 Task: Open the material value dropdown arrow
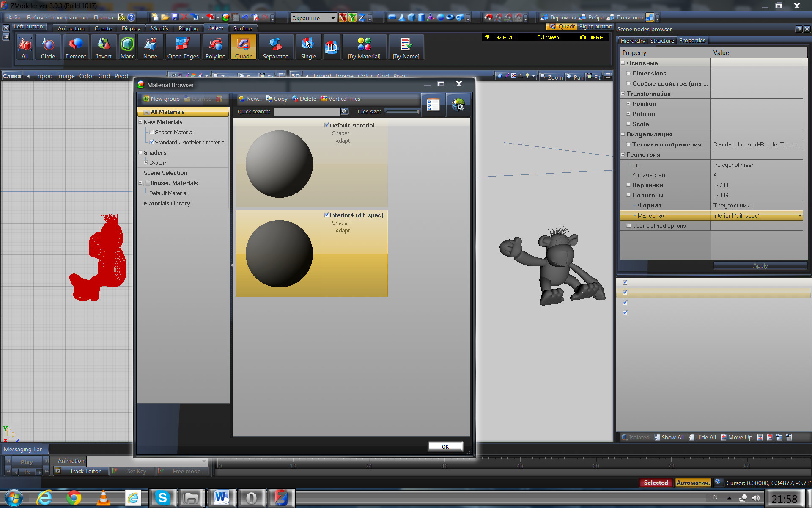[799, 216]
